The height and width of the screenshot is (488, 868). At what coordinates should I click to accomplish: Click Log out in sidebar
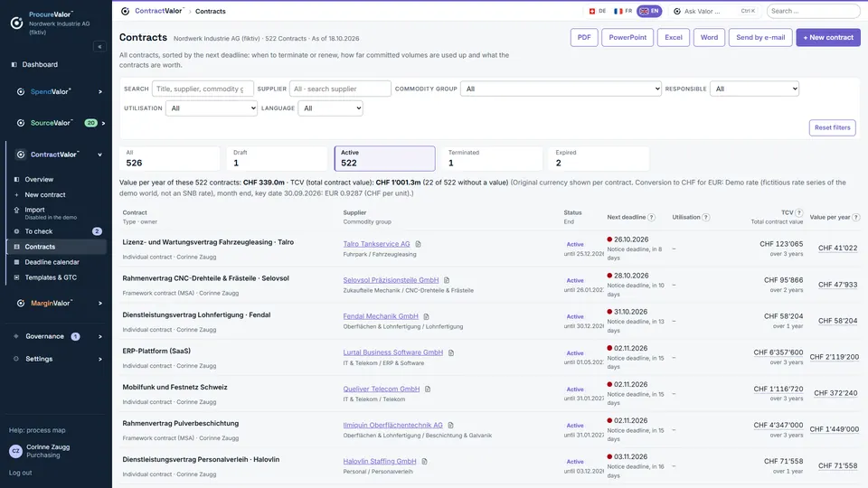[21, 473]
